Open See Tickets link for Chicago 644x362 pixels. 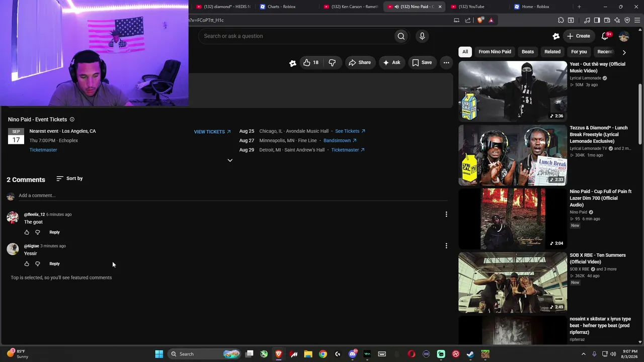tap(350, 131)
